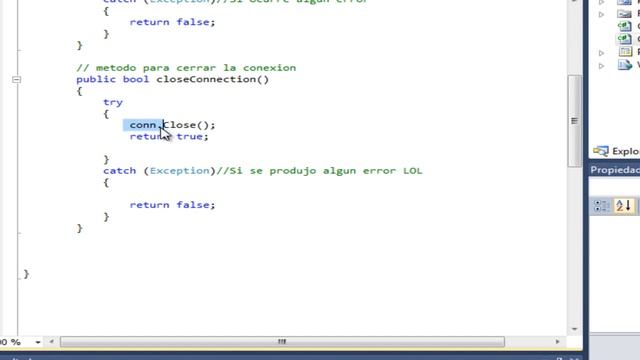
Task: Click the 'try' keyword
Action: 113,102
